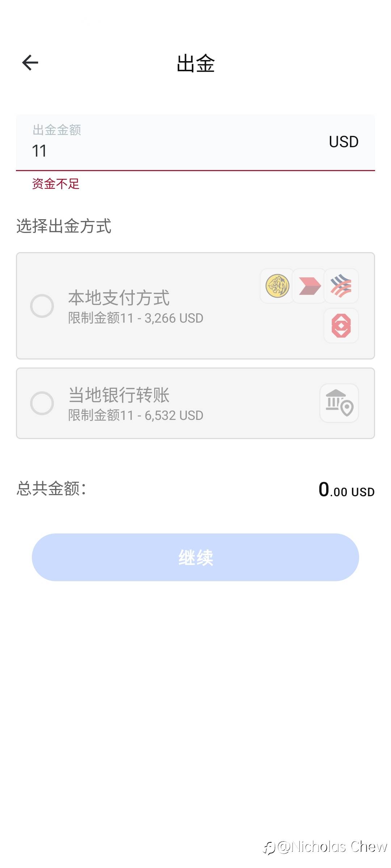Click the 选择出金方式 section heading

pyautogui.click(x=64, y=226)
